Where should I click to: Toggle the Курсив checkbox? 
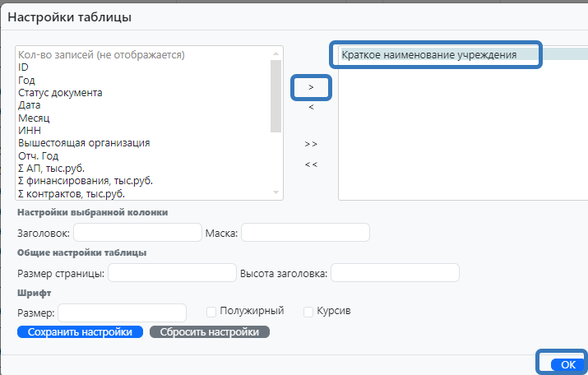coord(308,312)
